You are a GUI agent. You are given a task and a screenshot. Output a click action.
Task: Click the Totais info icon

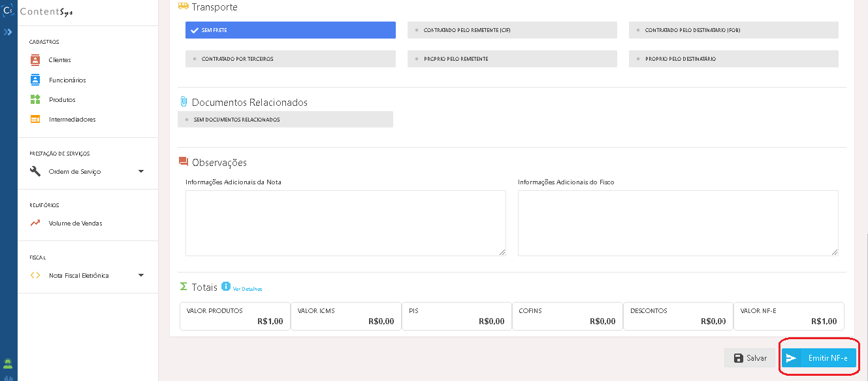click(x=226, y=286)
